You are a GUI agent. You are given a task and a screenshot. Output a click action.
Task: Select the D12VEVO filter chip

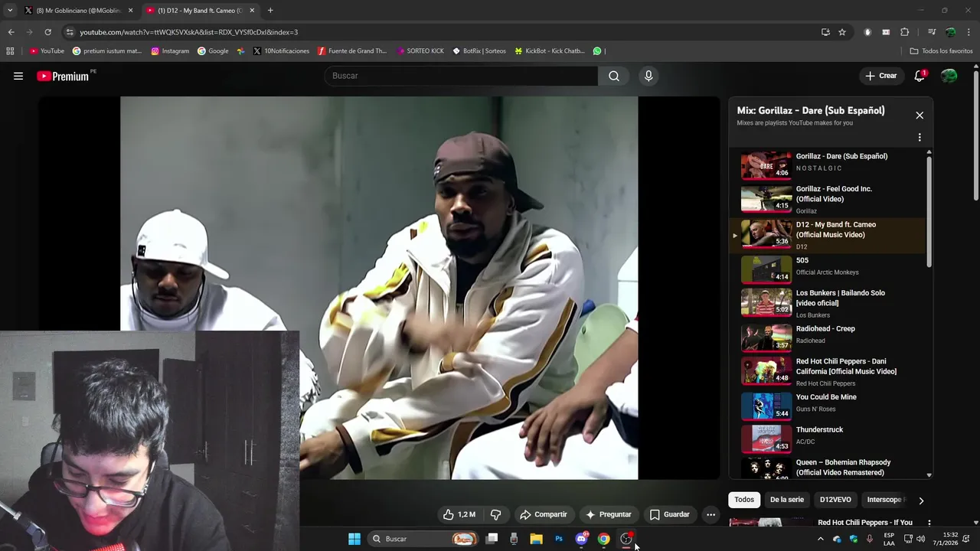click(x=835, y=500)
